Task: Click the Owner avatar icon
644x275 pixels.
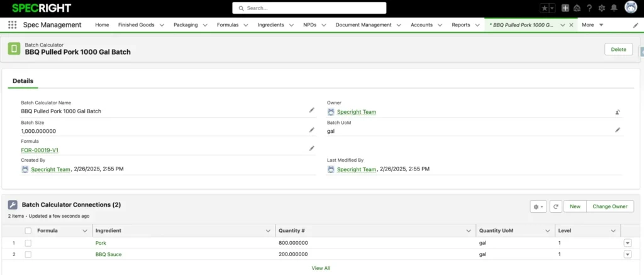Action: click(x=331, y=112)
